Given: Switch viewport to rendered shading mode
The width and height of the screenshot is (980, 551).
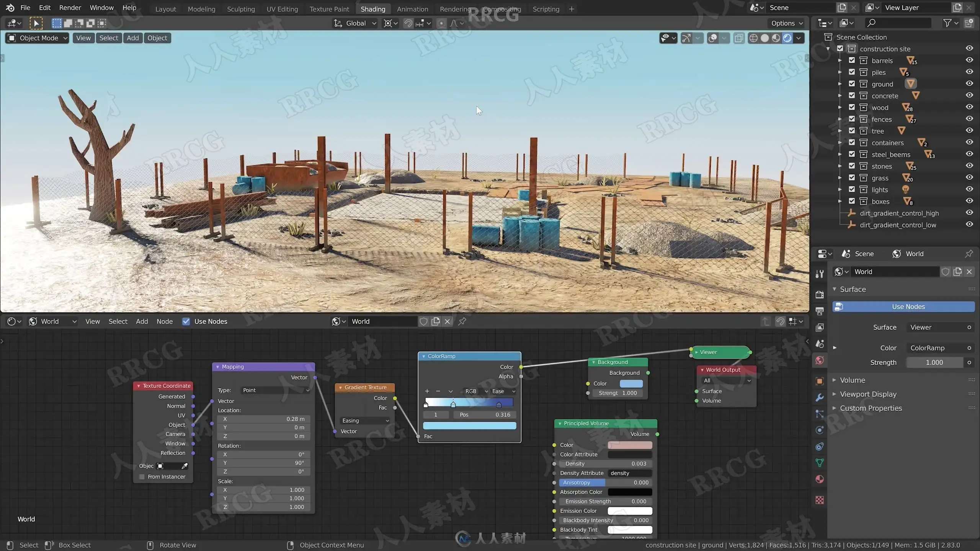Looking at the screenshot, I should pos(787,38).
